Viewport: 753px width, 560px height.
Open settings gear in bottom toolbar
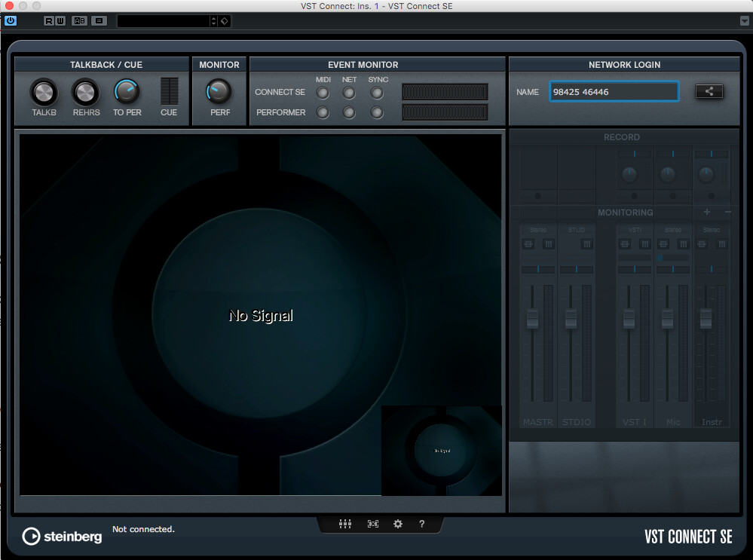[398, 524]
